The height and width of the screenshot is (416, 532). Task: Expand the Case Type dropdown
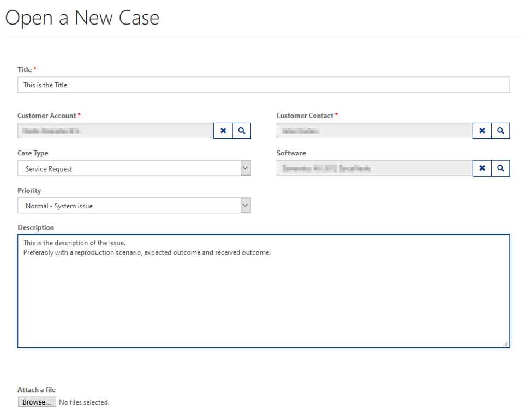(246, 168)
